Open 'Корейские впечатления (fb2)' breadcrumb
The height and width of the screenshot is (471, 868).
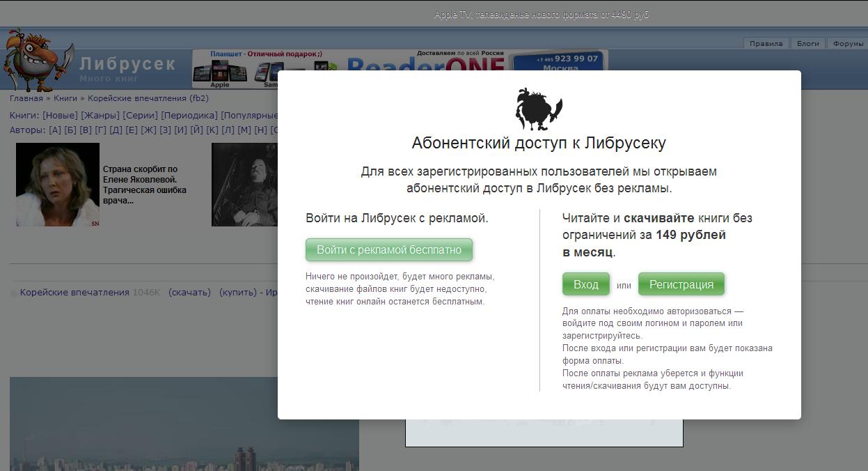[x=148, y=98]
